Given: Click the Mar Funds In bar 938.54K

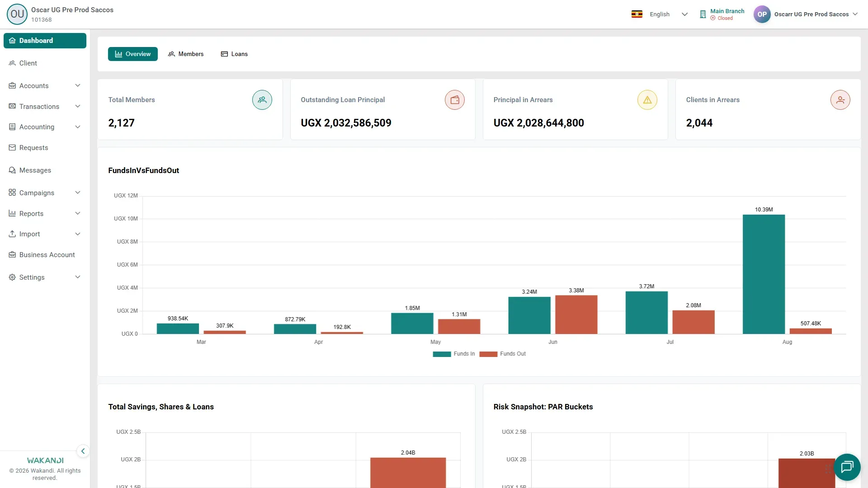Looking at the screenshot, I should [178, 328].
